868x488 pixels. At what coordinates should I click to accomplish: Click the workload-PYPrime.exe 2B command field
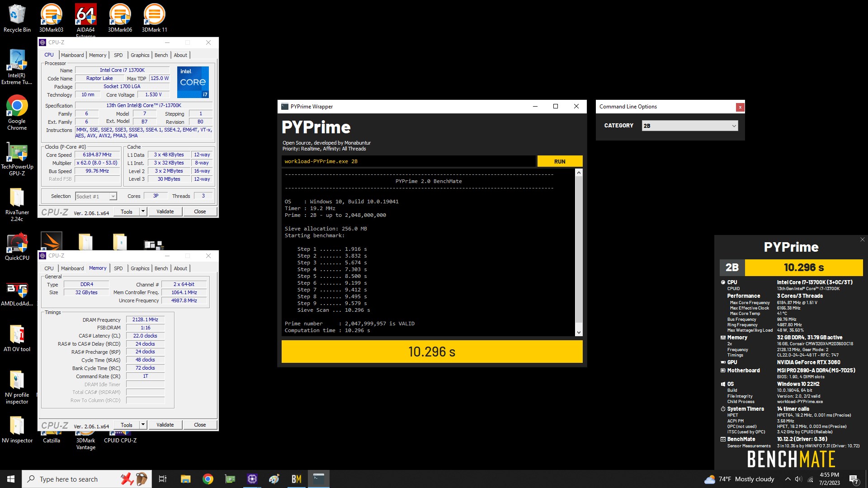tap(409, 161)
